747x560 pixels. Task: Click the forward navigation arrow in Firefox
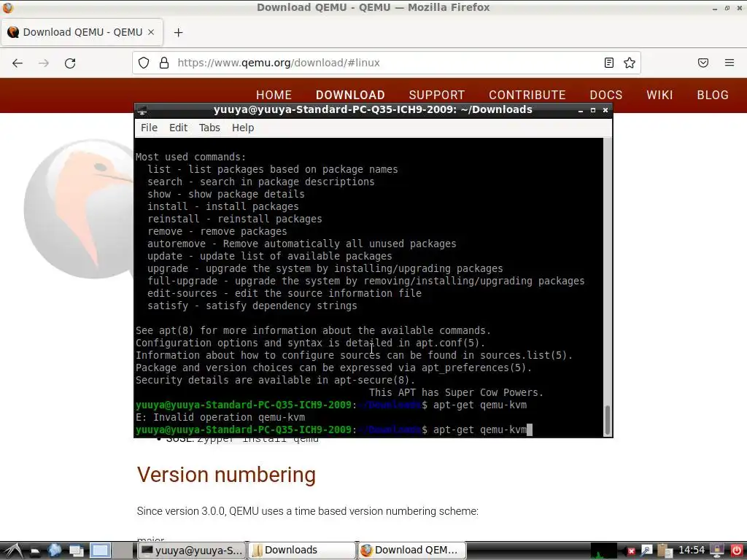point(44,63)
